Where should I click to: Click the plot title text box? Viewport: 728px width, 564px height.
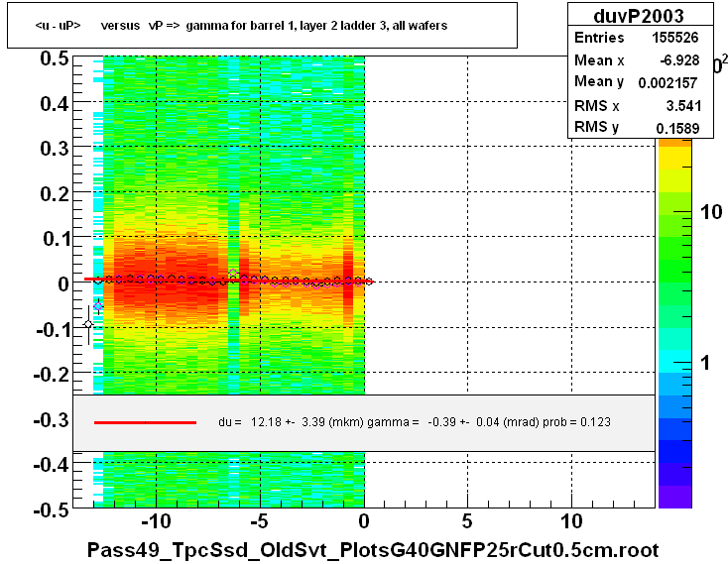click(262, 25)
